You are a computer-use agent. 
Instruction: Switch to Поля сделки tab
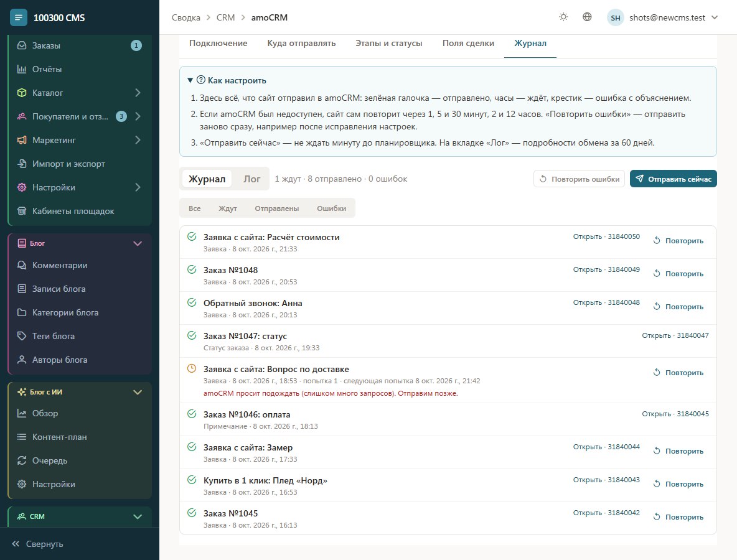click(x=468, y=43)
